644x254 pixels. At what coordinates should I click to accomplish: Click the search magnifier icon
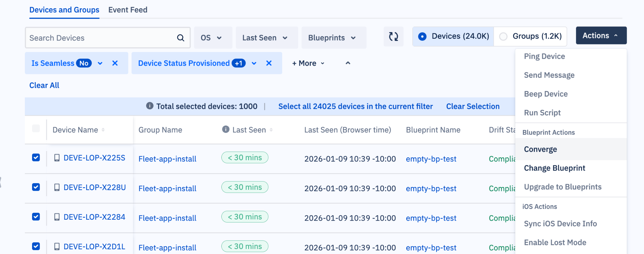click(180, 38)
